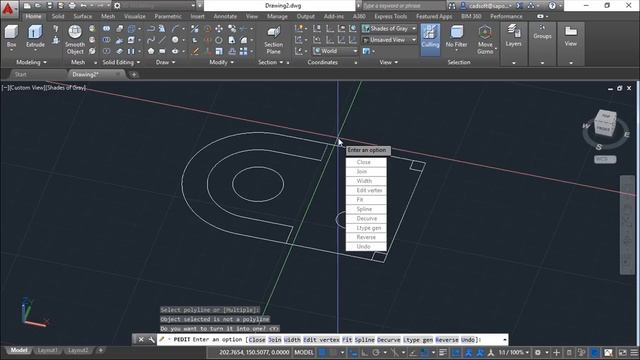Click Join keyword in command line
Image resolution: width=640 pixels, height=360 pixels.
275,340
